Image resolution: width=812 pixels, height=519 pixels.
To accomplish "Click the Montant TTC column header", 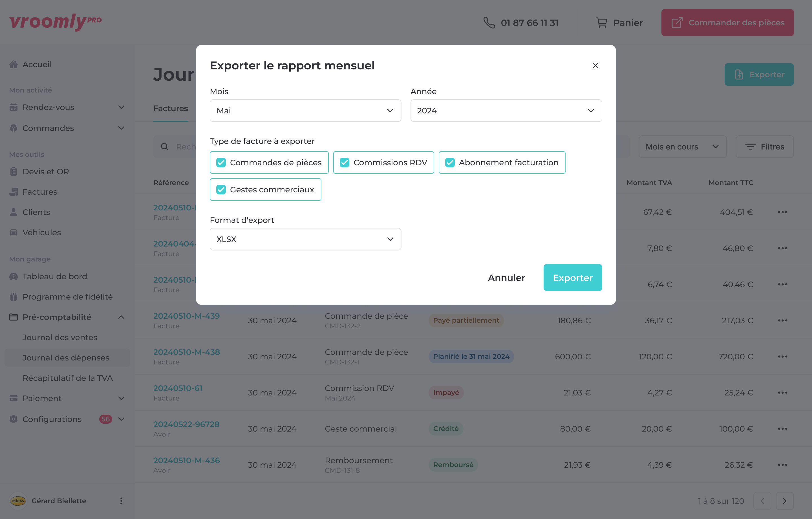I will tap(731, 183).
